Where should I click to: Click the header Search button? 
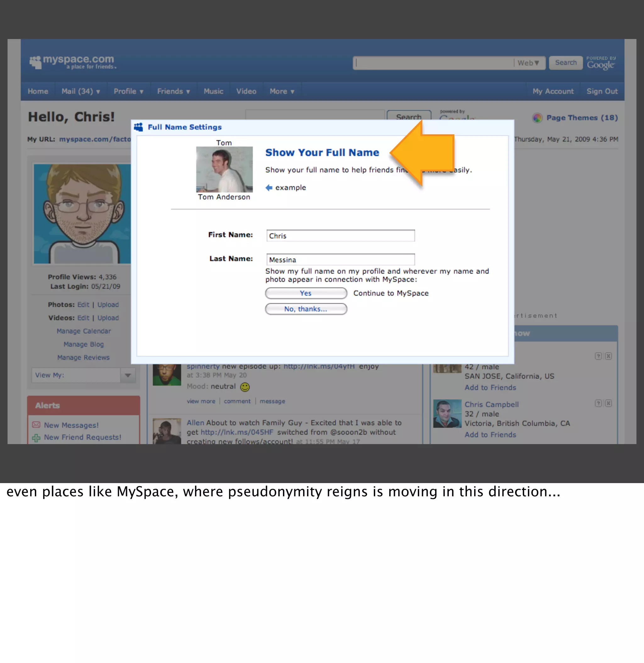click(566, 63)
